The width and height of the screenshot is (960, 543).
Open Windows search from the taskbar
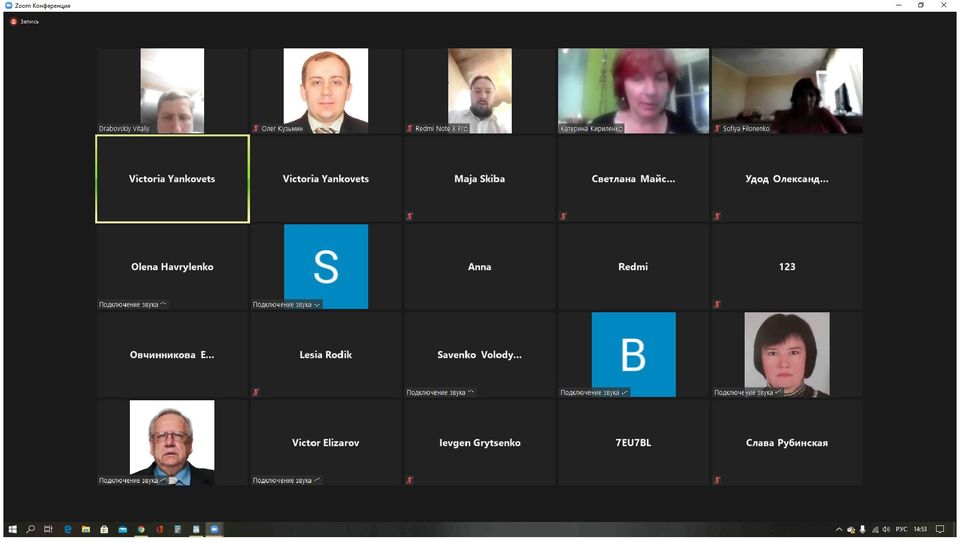coord(31,529)
